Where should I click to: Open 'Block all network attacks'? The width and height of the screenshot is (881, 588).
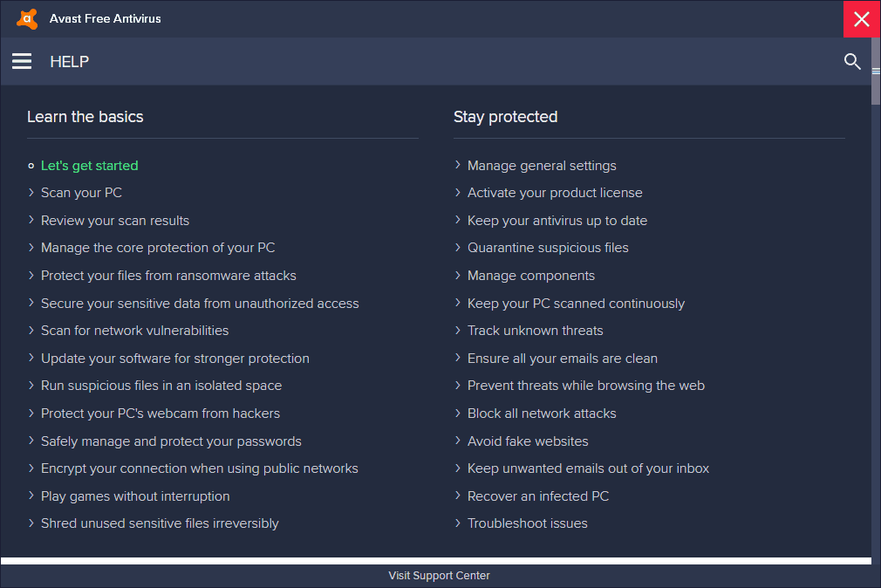(x=542, y=413)
